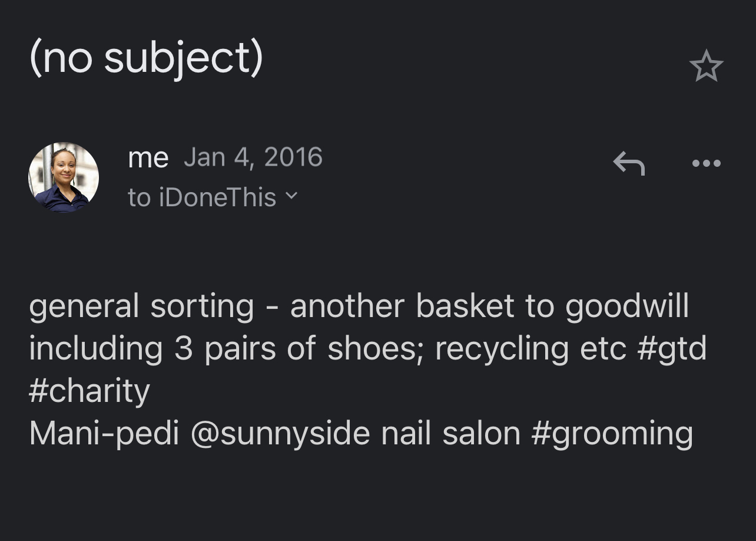756x541 pixels.
Task: Click the words "recycling etc"
Action: point(530,349)
